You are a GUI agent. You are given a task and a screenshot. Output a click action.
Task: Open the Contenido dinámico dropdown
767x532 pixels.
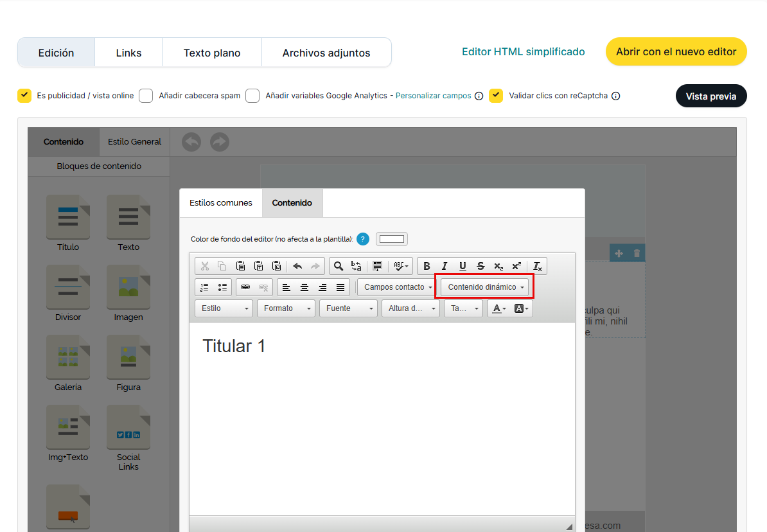486,287
